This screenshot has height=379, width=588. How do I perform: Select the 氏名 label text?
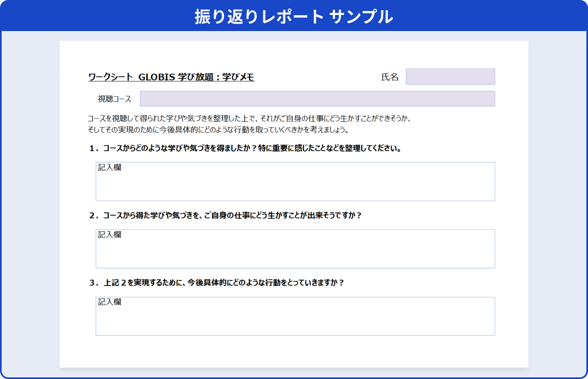click(390, 77)
